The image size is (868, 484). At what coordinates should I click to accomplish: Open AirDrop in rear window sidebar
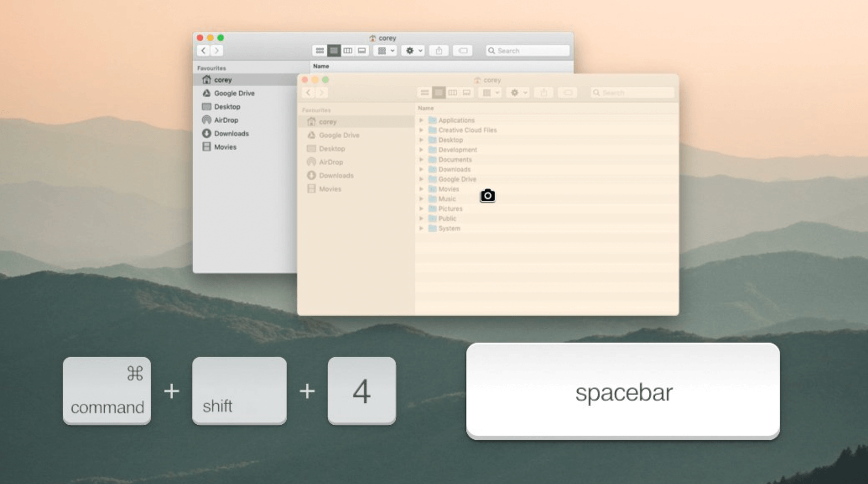pyautogui.click(x=245, y=120)
